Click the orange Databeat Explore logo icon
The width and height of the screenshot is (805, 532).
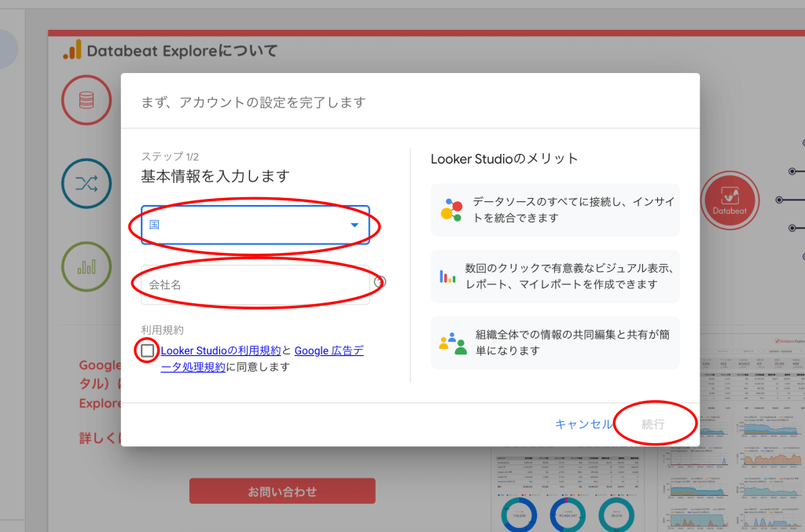72,50
